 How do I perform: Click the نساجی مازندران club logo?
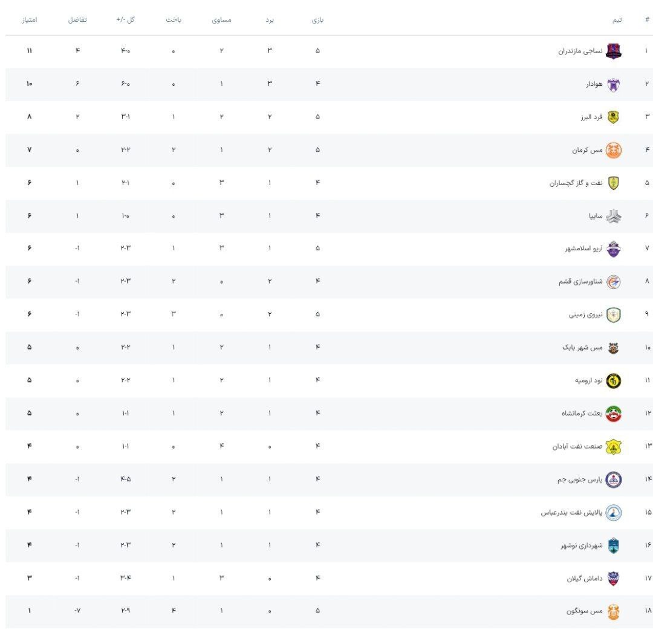(614, 51)
